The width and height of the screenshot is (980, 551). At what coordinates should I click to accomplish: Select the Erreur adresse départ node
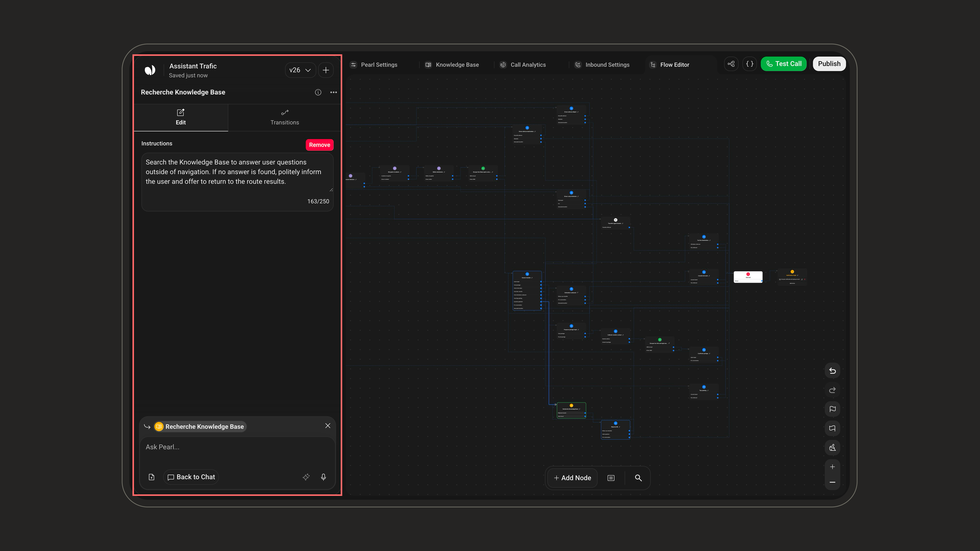click(571, 115)
